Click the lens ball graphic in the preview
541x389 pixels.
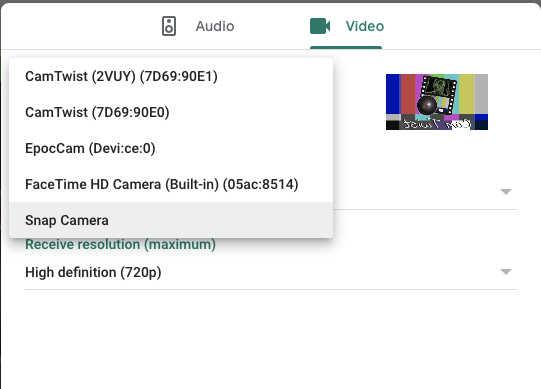(427, 105)
